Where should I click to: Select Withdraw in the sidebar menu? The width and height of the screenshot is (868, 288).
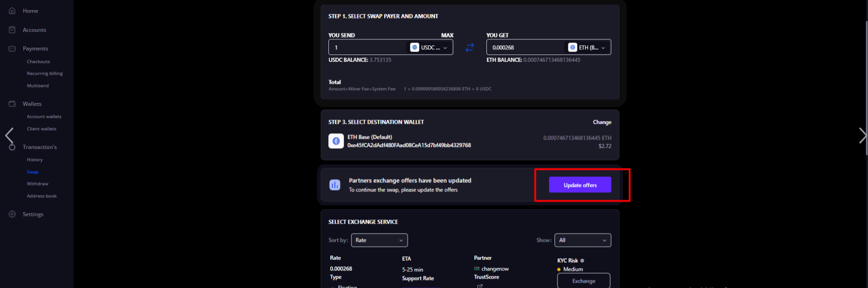38,184
